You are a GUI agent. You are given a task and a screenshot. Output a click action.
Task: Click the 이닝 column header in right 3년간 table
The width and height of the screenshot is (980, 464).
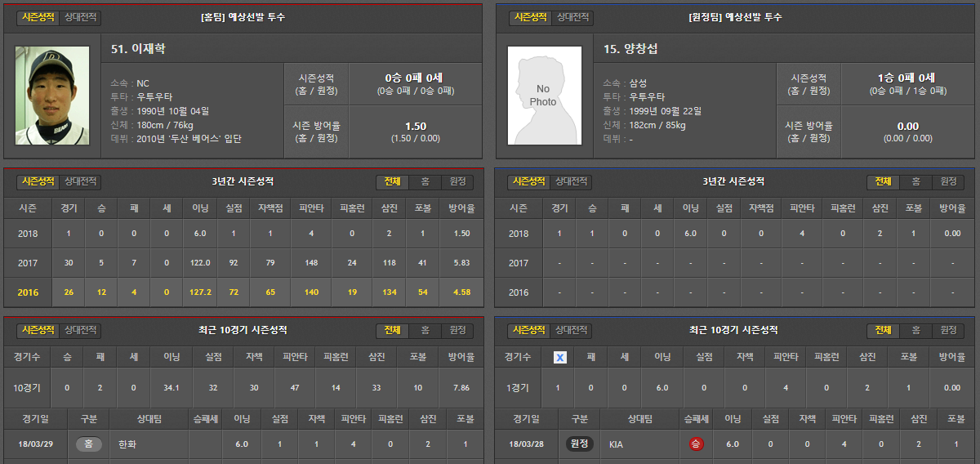[x=691, y=208]
